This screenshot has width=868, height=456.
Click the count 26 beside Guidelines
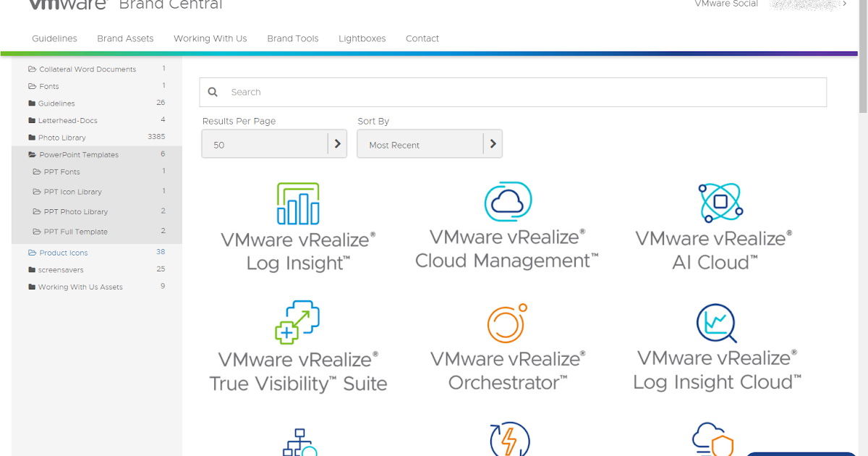[x=161, y=103]
